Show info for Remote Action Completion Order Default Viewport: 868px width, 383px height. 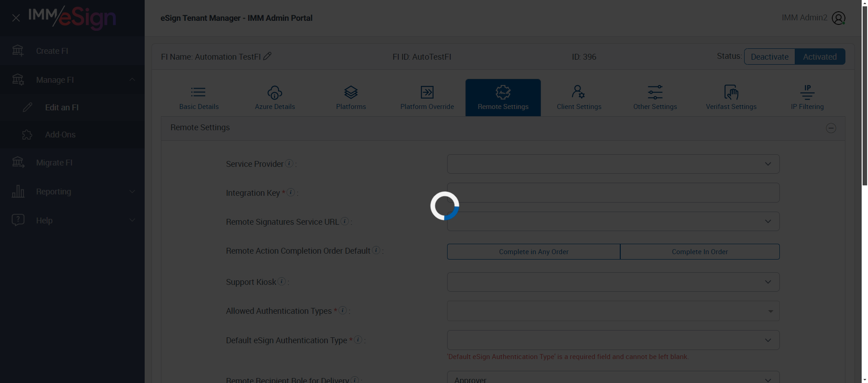pyautogui.click(x=376, y=250)
